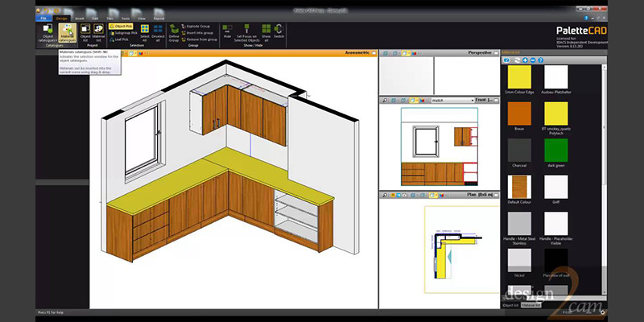This screenshot has width=644, height=322.
Task: Click the Show all button
Action: [266, 32]
